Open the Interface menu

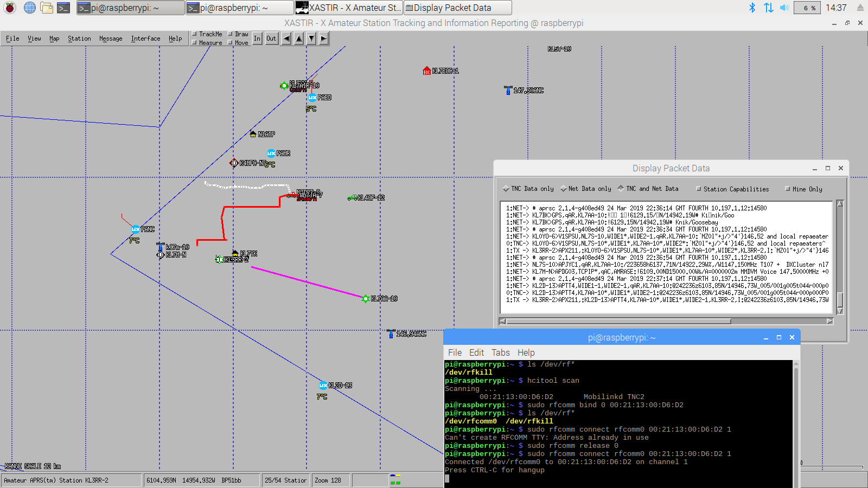pos(145,38)
